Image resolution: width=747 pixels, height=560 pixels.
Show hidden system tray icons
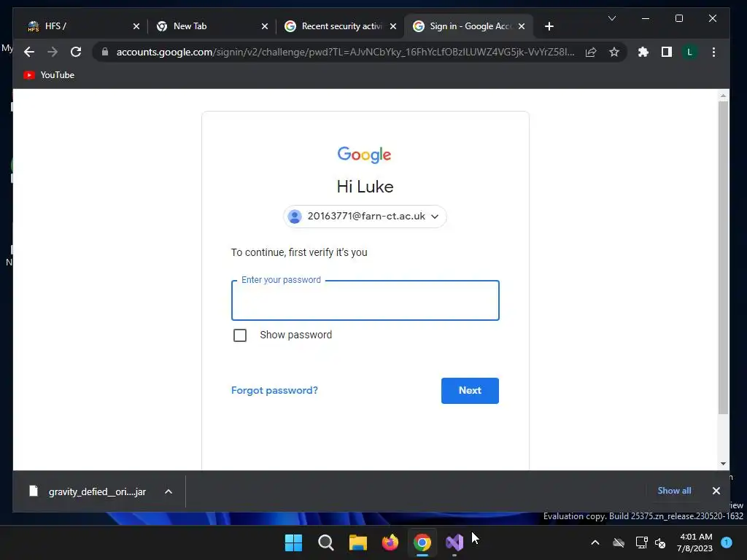(x=595, y=542)
